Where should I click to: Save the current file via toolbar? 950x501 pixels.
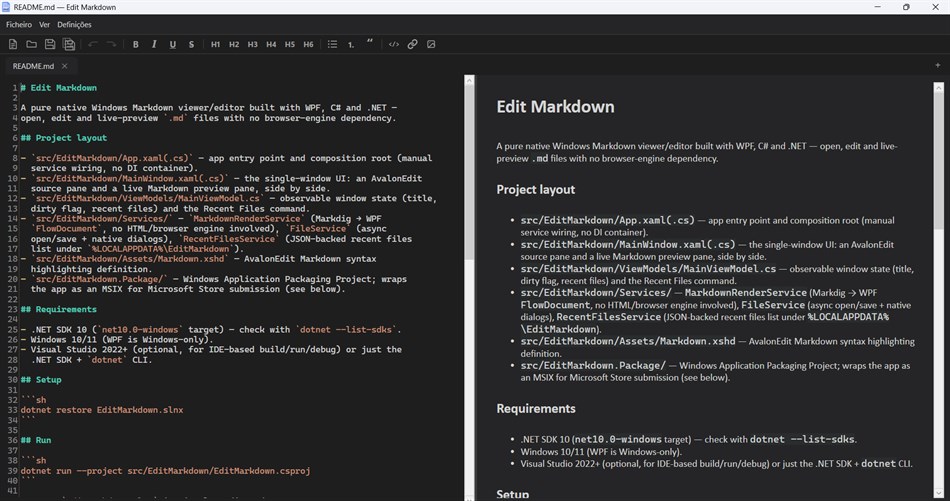pos(50,44)
